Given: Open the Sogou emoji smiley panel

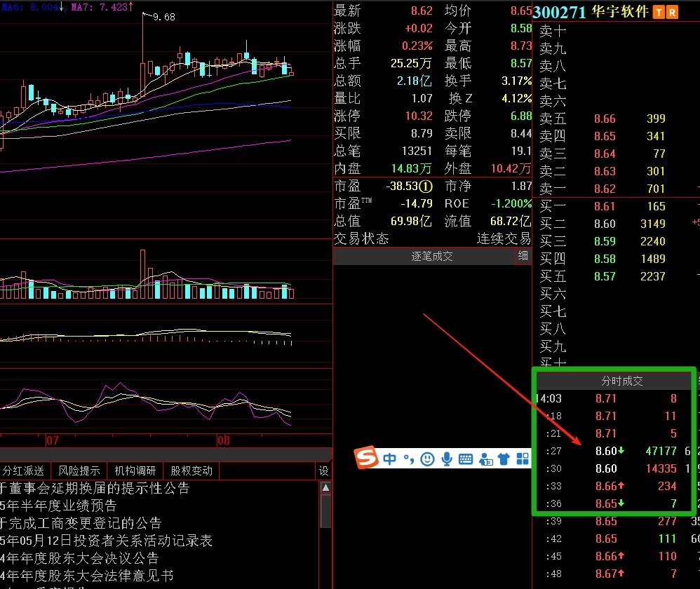Looking at the screenshot, I should pos(427,459).
